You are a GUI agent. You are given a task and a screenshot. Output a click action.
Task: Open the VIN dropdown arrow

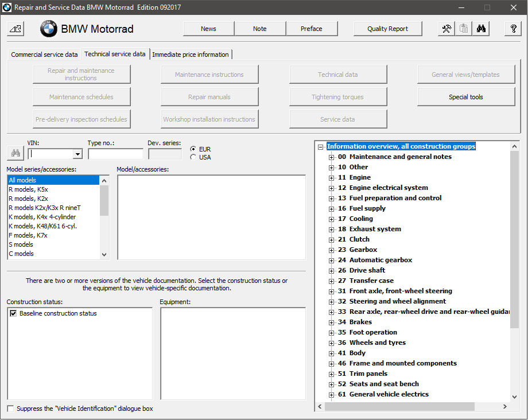pyautogui.click(x=77, y=154)
